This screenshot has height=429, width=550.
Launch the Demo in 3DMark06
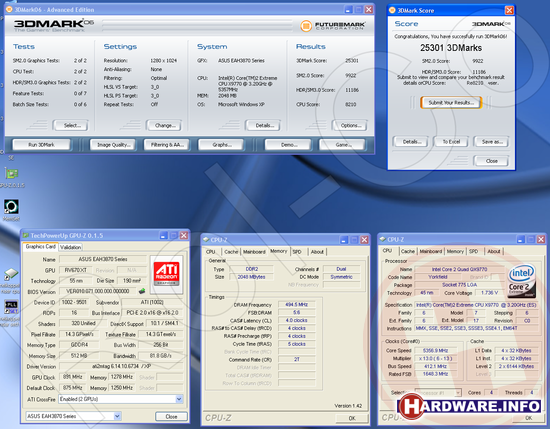[x=288, y=145]
